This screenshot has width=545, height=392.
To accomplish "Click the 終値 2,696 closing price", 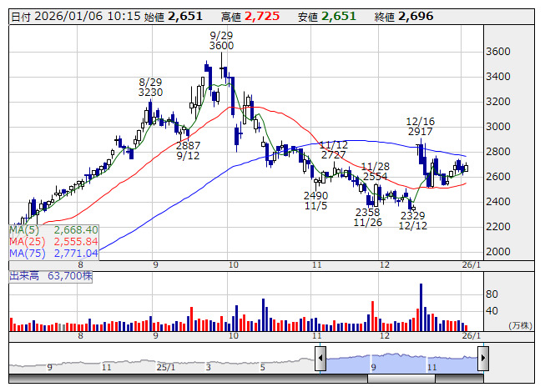I will 404,17.
